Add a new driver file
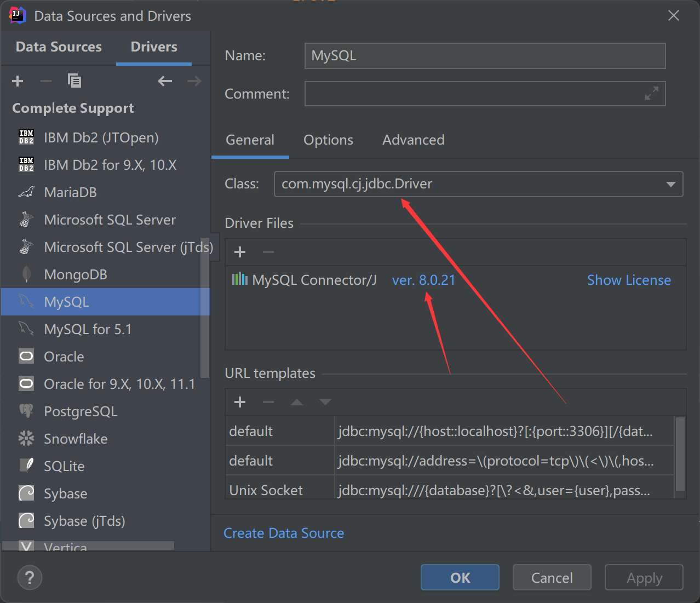The width and height of the screenshot is (700, 603). (x=240, y=252)
